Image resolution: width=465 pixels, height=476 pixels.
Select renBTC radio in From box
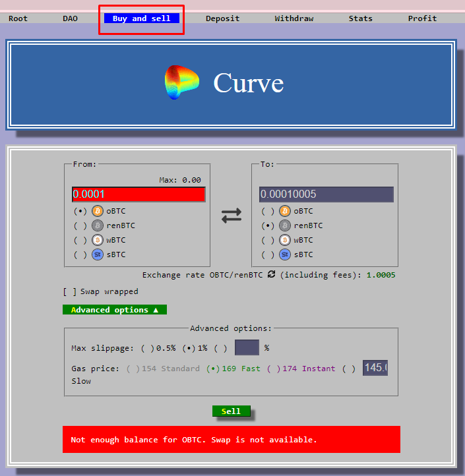coord(80,225)
